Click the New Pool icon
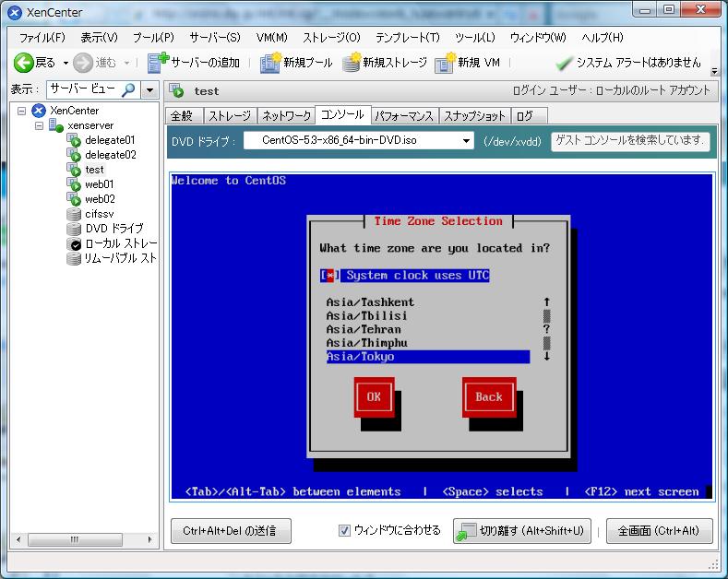Viewport: 728px width, 579px height. [270, 63]
